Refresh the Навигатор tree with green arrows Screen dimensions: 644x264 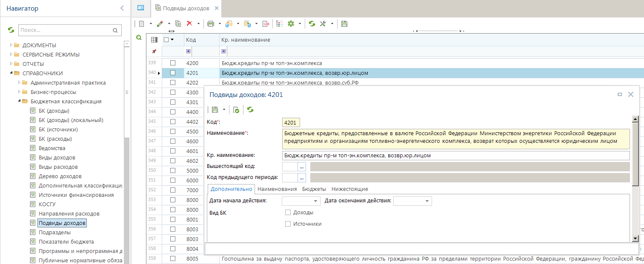(11, 30)
